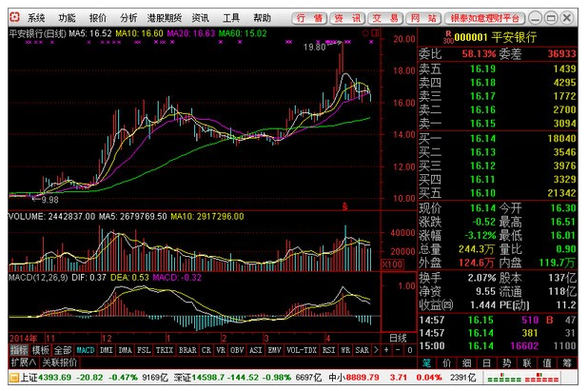Click the 日线 period selector
Viewport: 588px width, 391px height.
click(x=399, y=338)
